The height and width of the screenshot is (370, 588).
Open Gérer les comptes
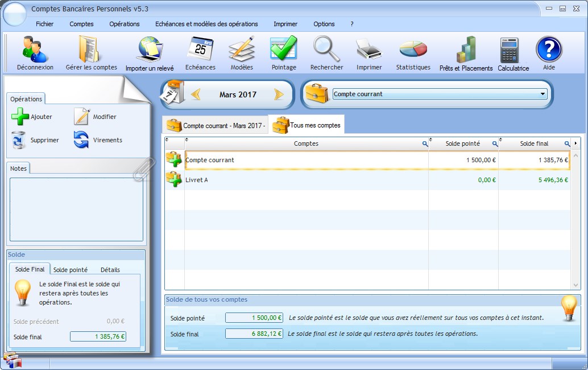pyautogui.click(x=91, y=51)
